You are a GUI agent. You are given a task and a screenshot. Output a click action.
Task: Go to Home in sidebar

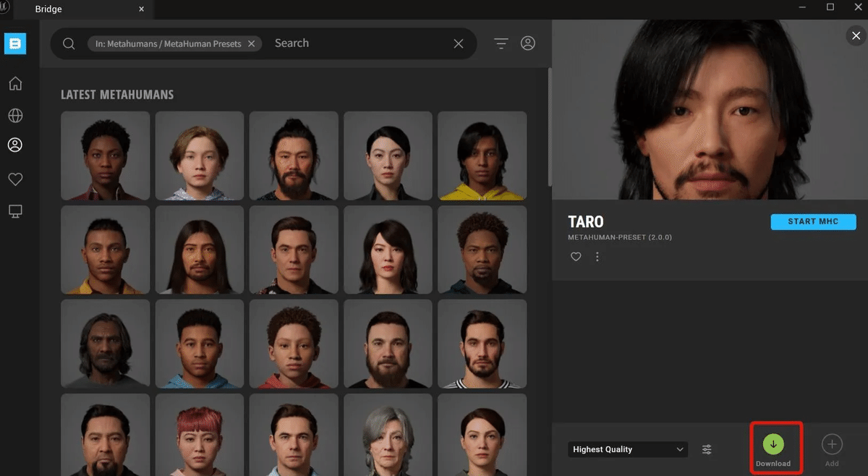tap(15, 84)
